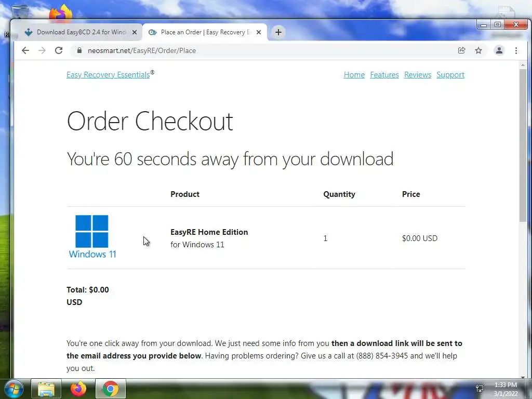Image resolution: width=532 pixels, height=399 pixels.
Task: Close the Place an Order tab
Action: point(259,32)
